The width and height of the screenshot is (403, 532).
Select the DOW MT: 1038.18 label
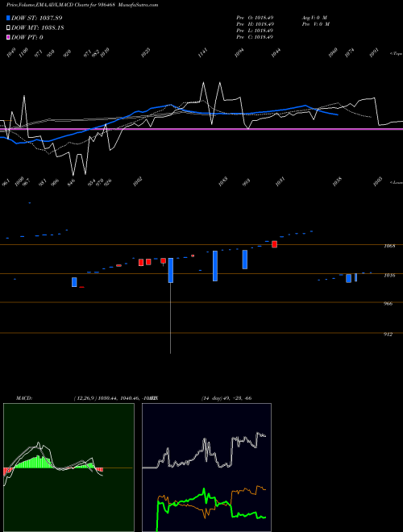[x=38, y=28]
